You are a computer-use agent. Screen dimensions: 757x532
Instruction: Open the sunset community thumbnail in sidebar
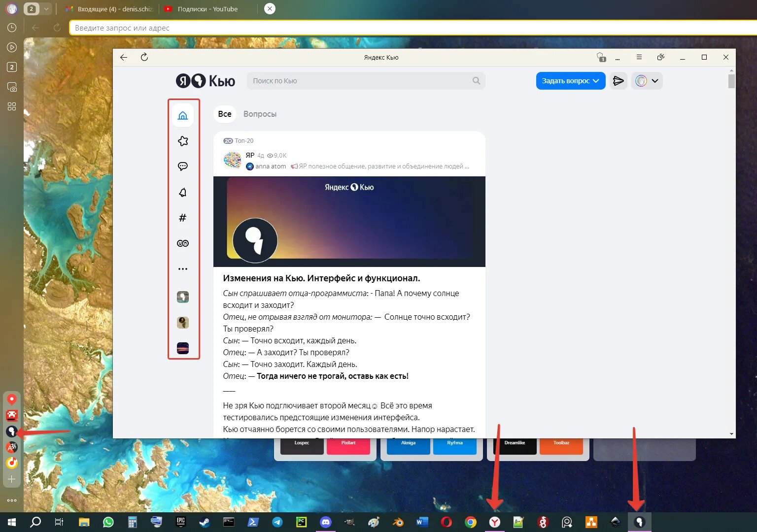coord(183,348)
